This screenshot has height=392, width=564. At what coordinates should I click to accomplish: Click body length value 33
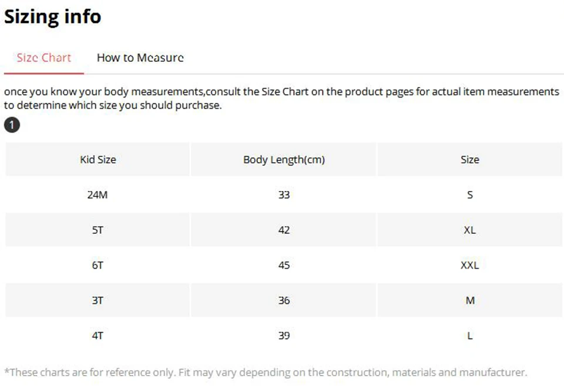pyautogui.click(x=284, y=195)
